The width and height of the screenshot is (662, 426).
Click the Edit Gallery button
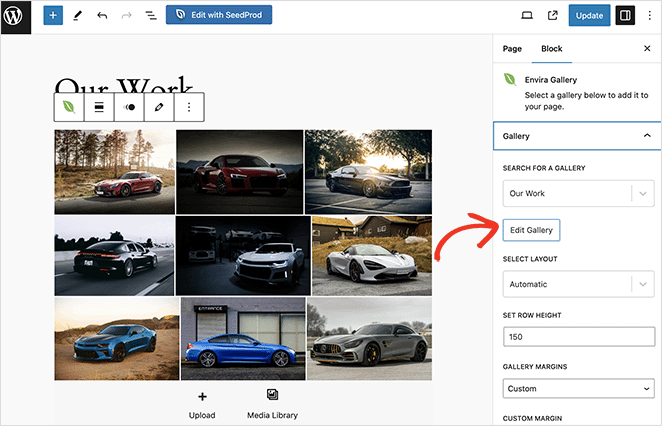point(531,230)
